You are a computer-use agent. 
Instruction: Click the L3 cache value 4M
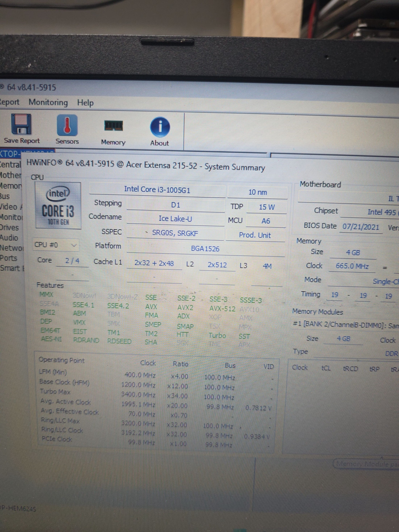tap(267, 266)
